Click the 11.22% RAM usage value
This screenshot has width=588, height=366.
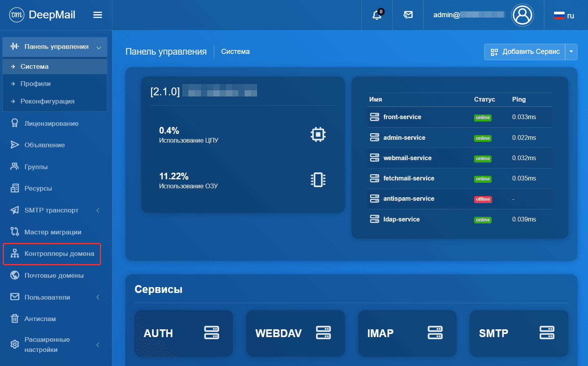point(174,176)
